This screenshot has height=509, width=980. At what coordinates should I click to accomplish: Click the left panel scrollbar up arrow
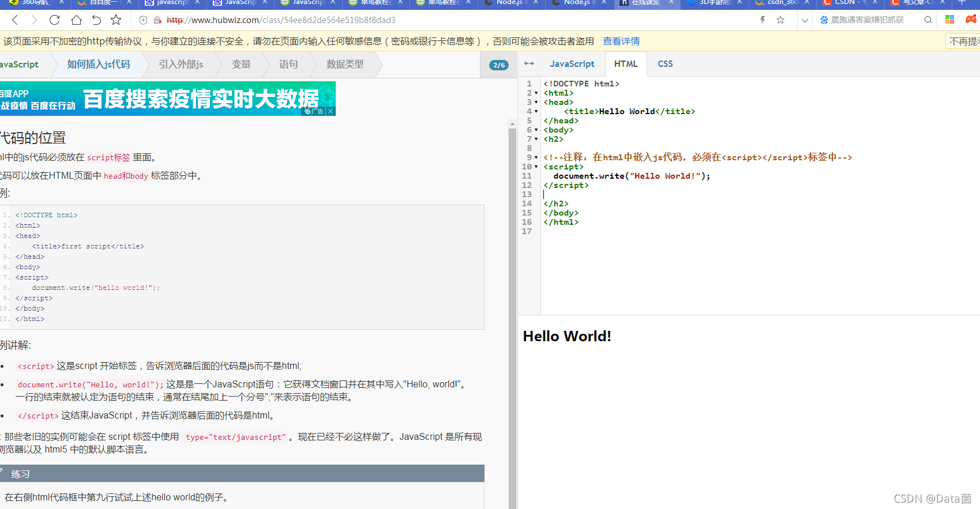[x=512, y=124]
